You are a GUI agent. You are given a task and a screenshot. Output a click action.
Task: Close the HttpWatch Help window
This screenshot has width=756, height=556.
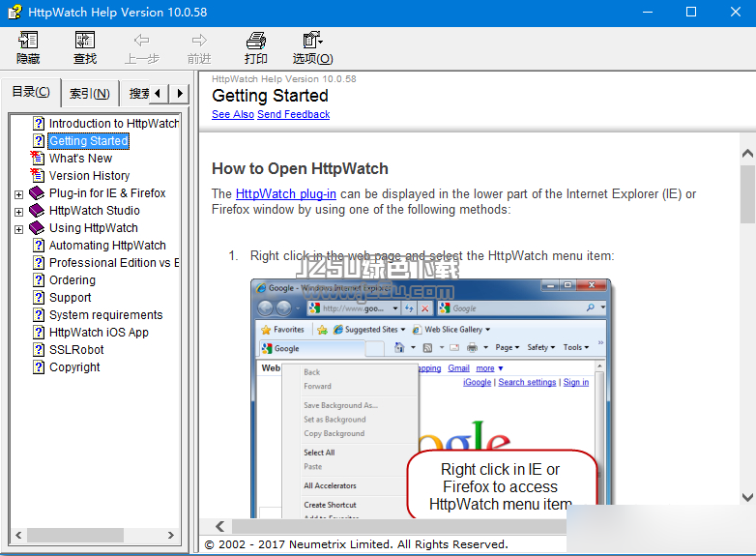[x=736, y=12]
